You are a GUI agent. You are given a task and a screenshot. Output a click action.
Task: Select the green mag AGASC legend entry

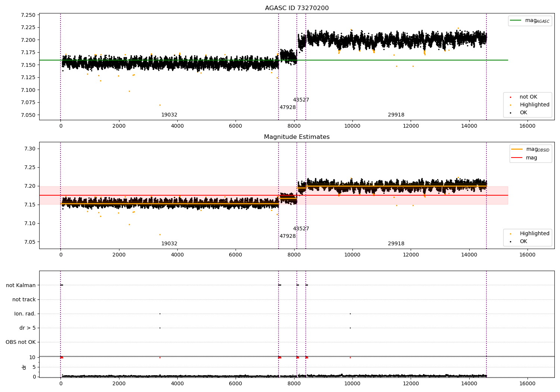pos(530,21)
